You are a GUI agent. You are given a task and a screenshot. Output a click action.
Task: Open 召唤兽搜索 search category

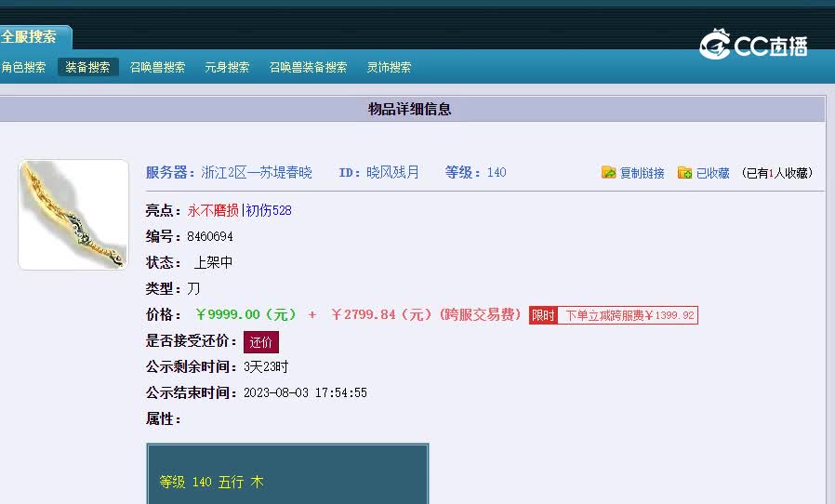click(x=157, y=67)
